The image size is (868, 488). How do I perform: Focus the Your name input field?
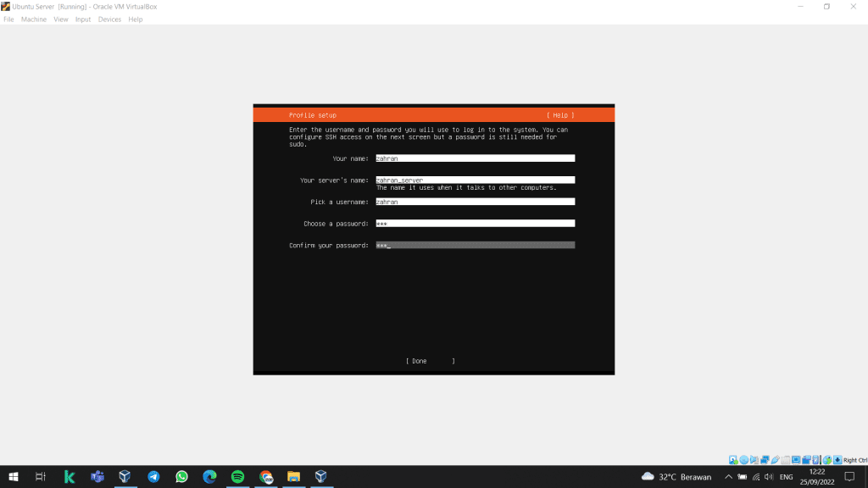475,158
